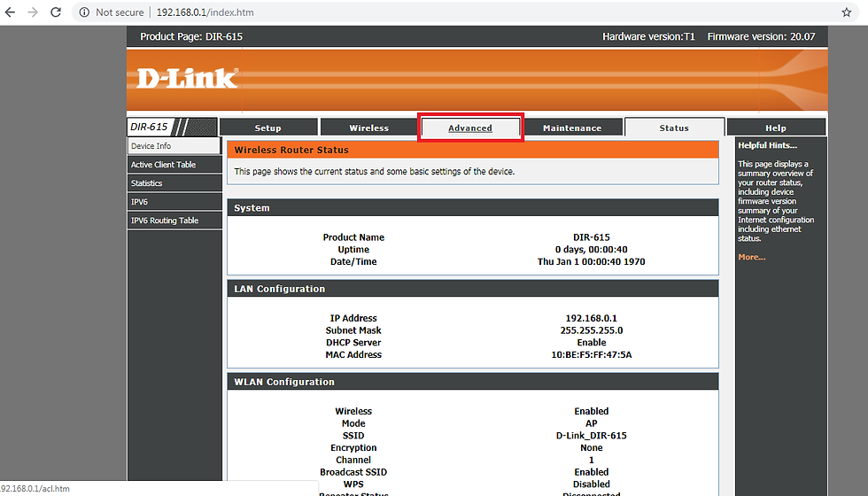Click the More... link in Helpful Hints

point(751,257)
